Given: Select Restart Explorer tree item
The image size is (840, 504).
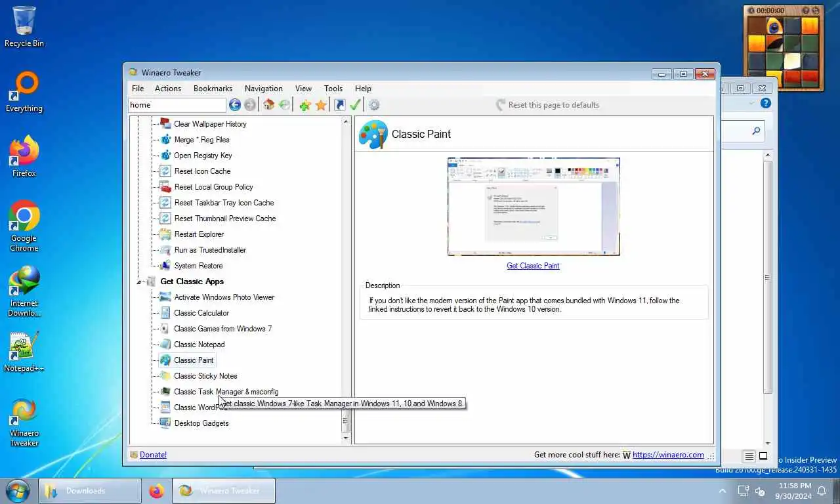Looking at the screenshot, I should (199, 234).
